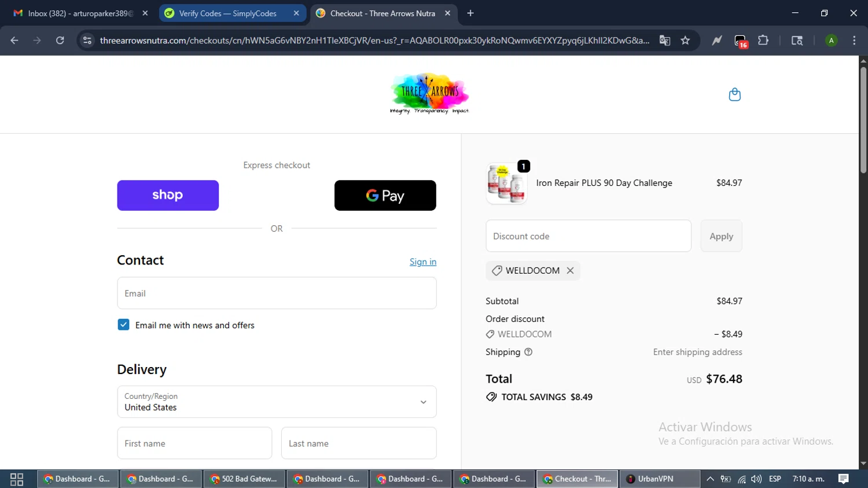Pay with the Shop Pay button
This screenshot has height=488, width=868.
click(168, 195)
